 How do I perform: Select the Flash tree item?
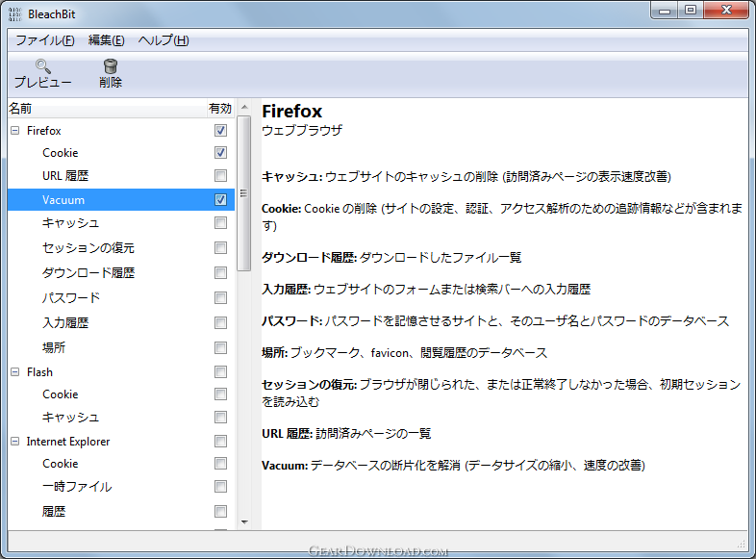[39, 372]
